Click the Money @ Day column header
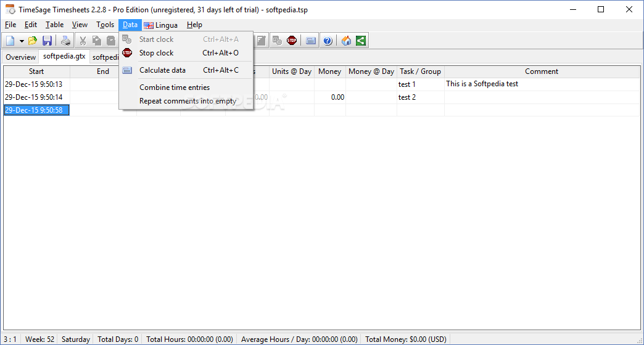This screenshot has width=644, height=345. 371,71
